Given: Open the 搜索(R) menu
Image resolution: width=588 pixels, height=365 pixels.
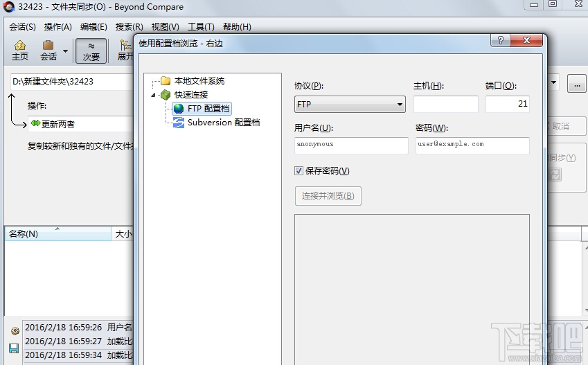Looking at the screenshot, I should (129, 27).
